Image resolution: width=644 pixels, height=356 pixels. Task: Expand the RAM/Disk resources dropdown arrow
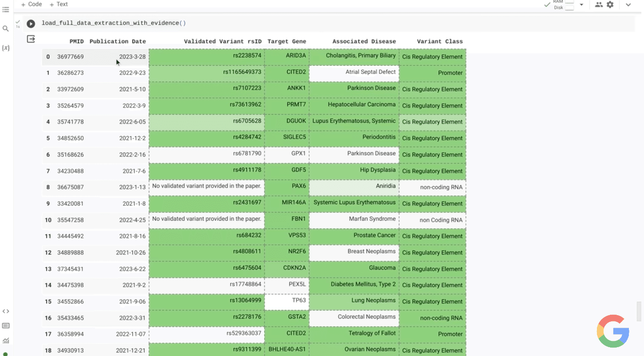click(581, 5)
